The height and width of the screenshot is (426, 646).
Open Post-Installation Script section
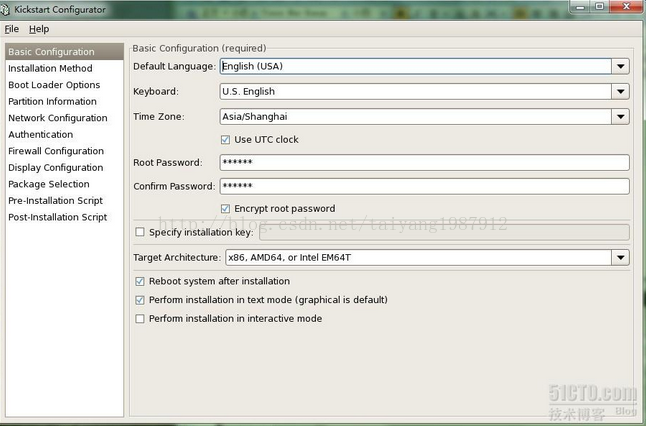[x=65, y=217]
